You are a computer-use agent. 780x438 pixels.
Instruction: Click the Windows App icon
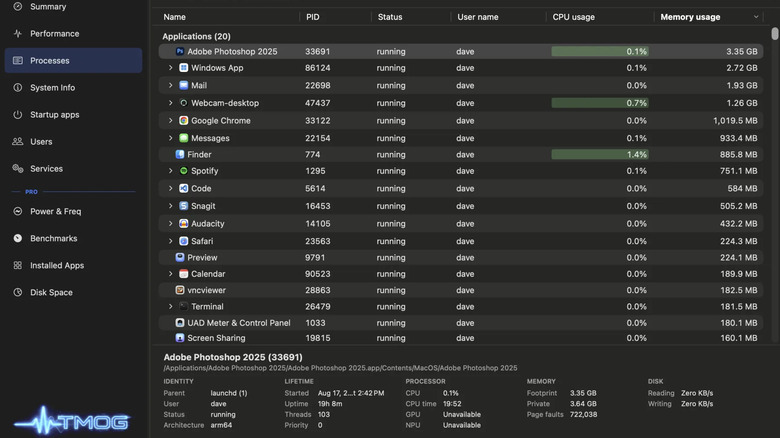pos(184,68)
